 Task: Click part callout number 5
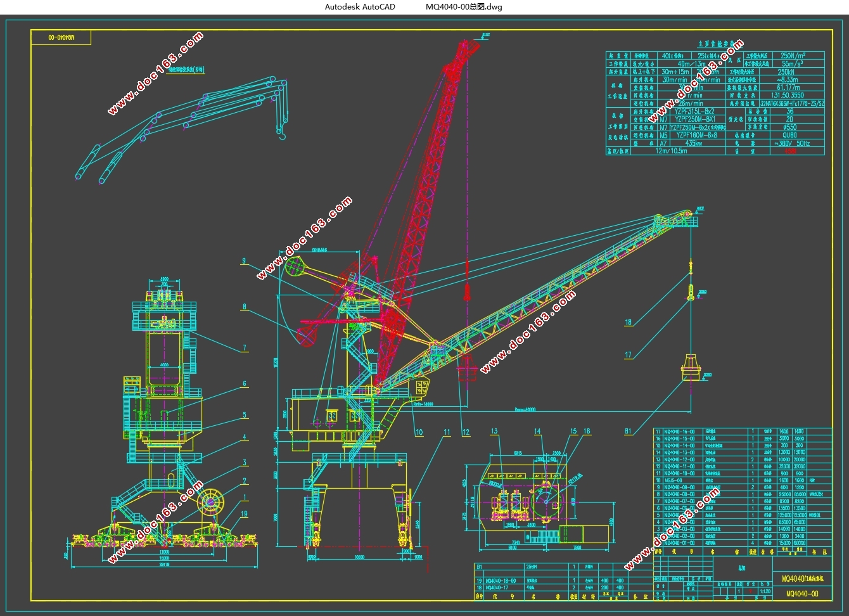point(244,416)
